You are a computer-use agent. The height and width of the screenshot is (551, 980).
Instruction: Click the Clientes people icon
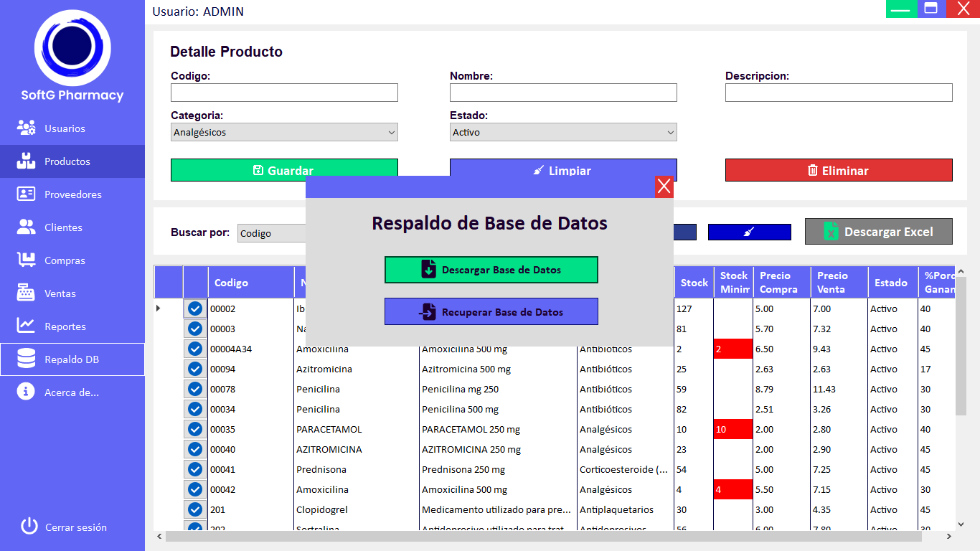point(27,227)
